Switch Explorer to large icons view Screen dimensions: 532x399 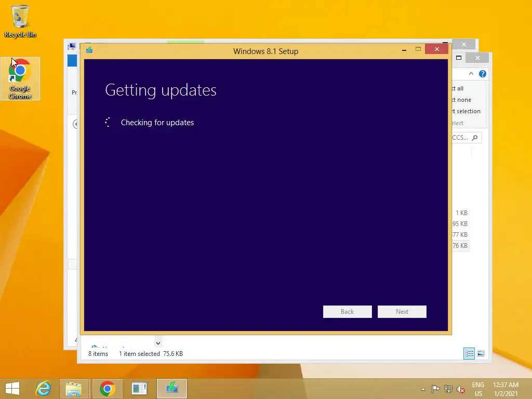pyautogui.click(x=481, y=353)
